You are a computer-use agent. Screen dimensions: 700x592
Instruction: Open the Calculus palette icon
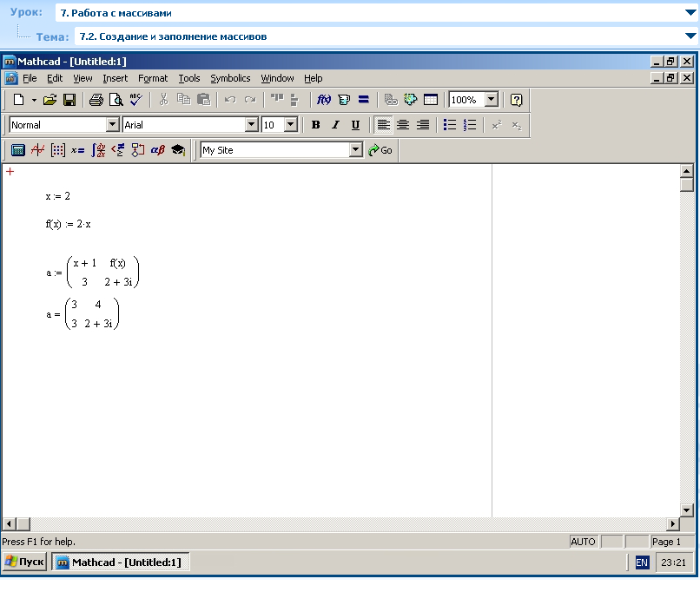tap(98, 150)
